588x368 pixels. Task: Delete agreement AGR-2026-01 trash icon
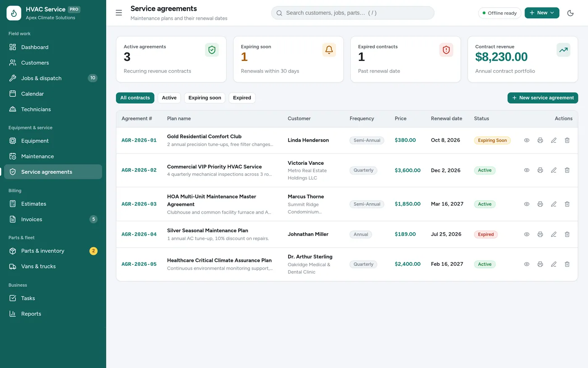pos(567,140)
